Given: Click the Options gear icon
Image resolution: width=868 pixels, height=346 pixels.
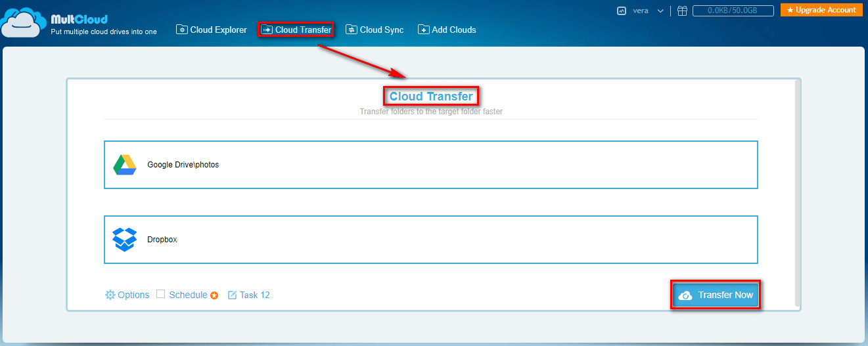Looking at the screenshot, I should pos(110,295).
